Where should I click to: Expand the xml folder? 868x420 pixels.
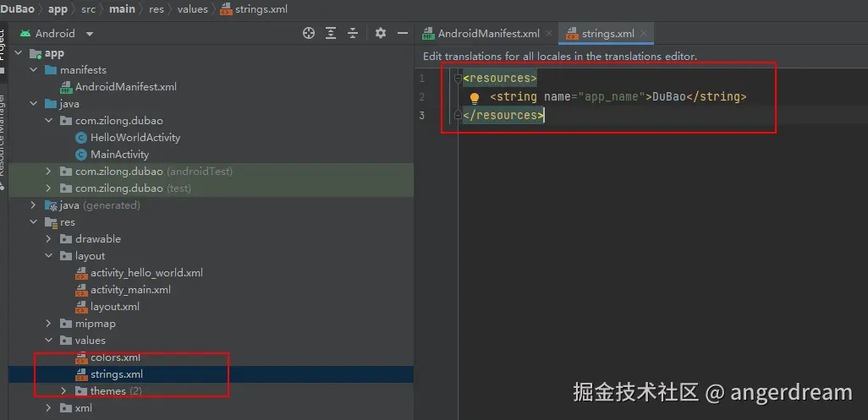point(49,408)
